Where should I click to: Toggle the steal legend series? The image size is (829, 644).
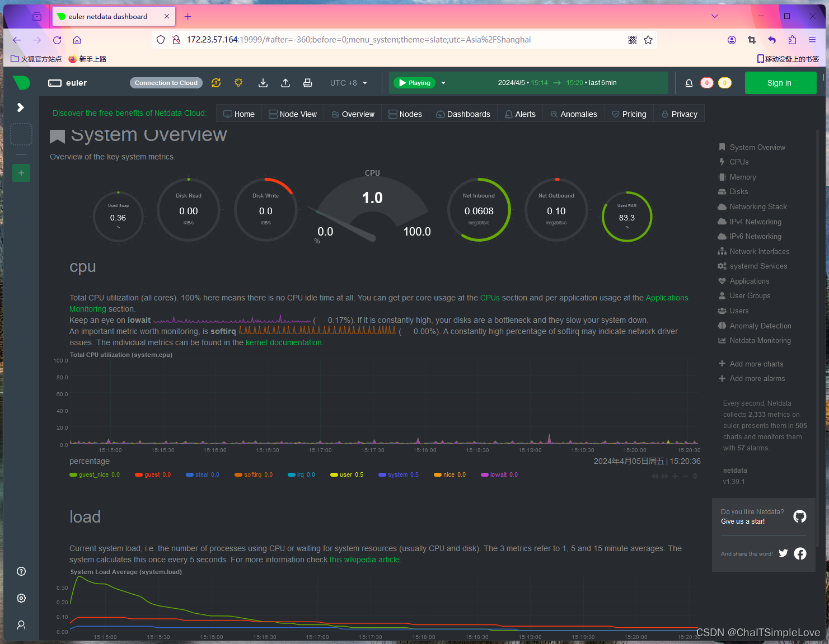point(203,475)
